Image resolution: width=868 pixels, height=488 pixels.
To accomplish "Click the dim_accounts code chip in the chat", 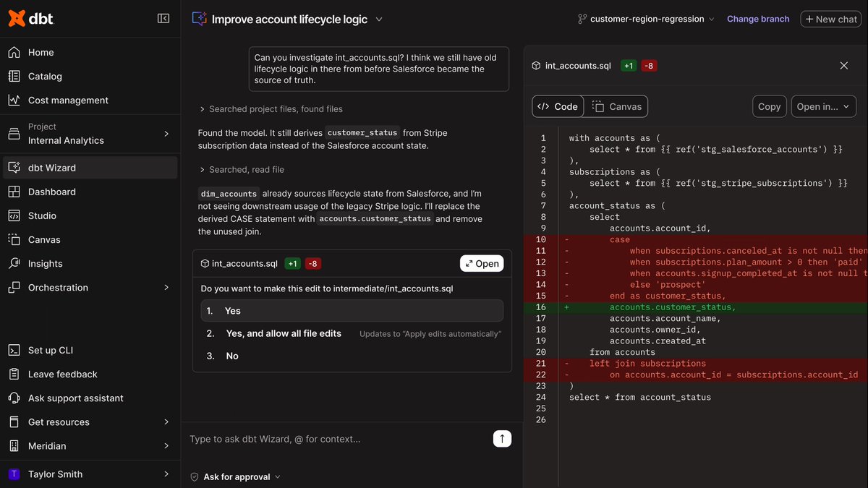I will click(229, 194).
